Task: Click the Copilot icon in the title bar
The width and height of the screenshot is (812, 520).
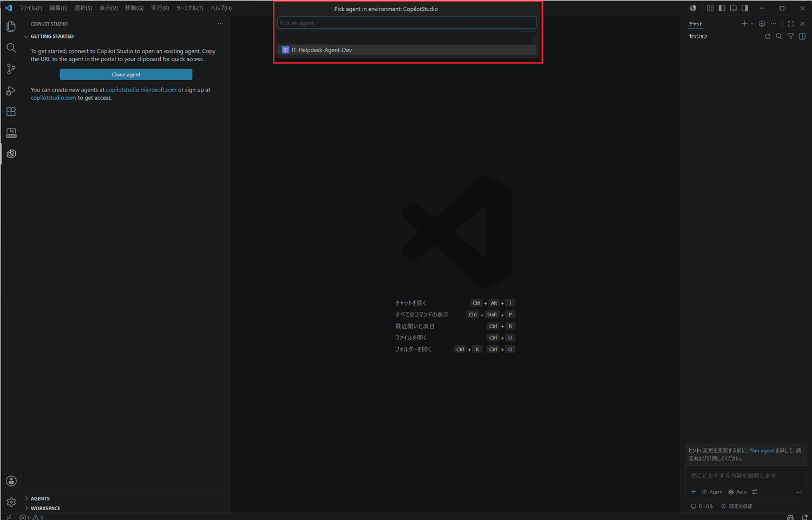Action: click(x=693, y=8)
